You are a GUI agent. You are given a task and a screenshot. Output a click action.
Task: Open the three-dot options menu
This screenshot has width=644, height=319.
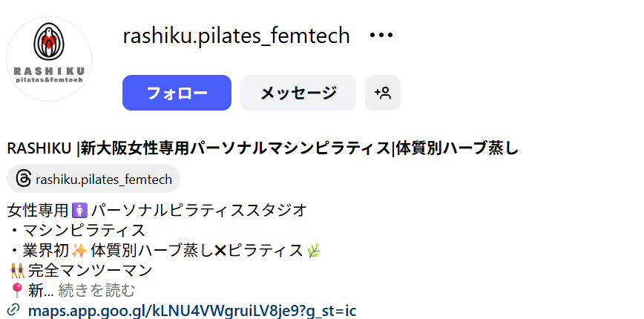[381, 36]
